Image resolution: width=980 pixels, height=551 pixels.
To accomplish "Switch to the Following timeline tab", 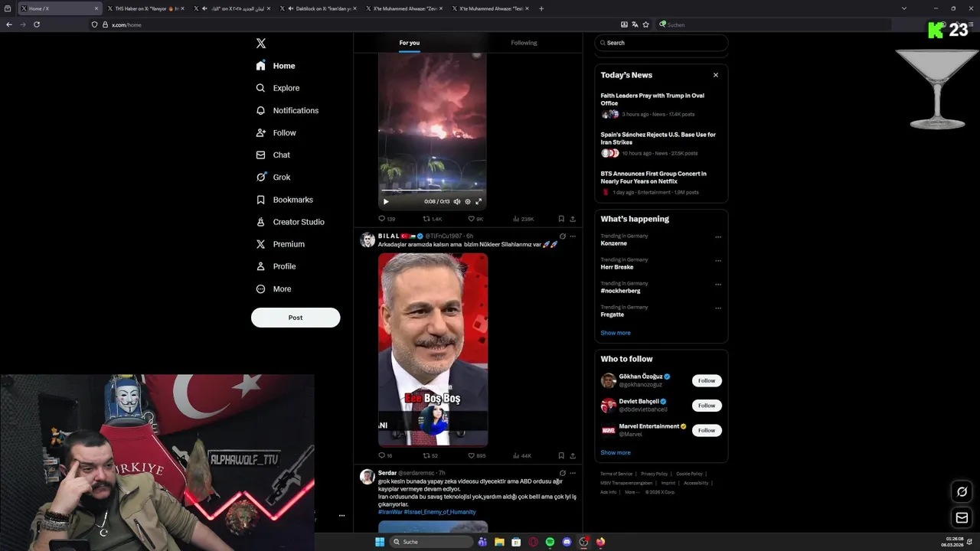I will point(524,43).
